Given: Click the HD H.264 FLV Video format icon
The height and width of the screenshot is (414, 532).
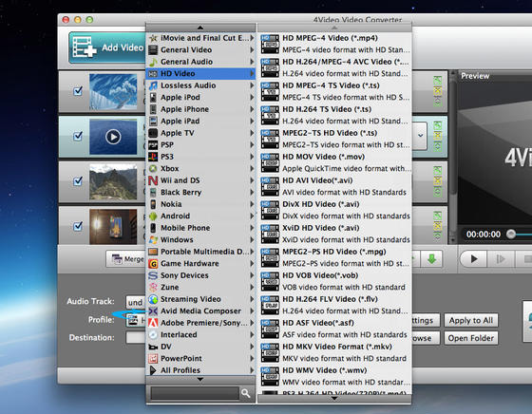Looking at the screenshot, I should tap(270, 305).
